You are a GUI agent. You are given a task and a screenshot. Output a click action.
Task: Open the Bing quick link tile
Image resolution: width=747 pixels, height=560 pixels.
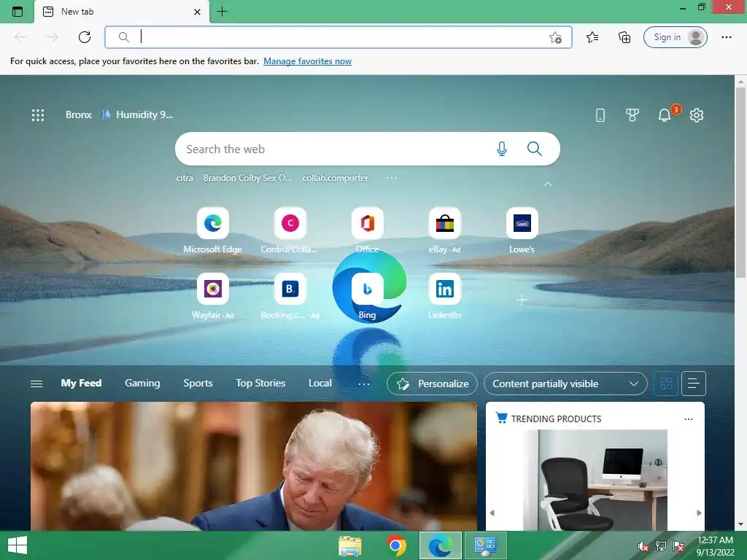click(x=367, y=296)
